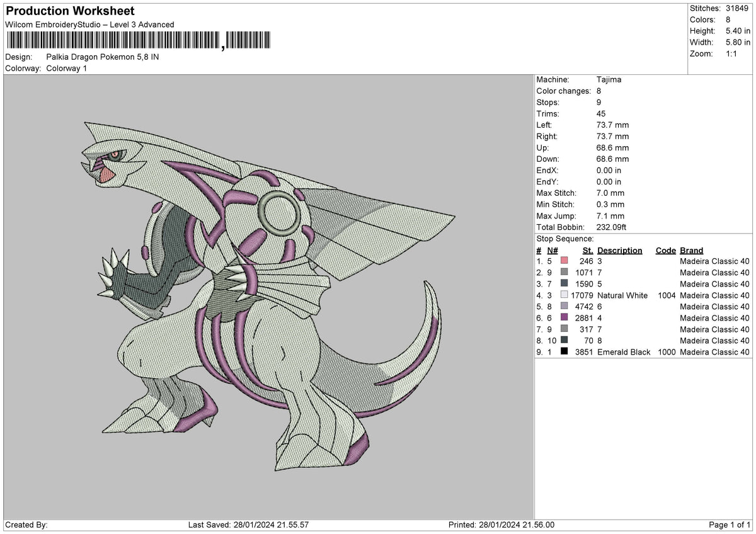Click the charcoal swatch in stop 8
The image size is (756, 534).
pos(564,341)
